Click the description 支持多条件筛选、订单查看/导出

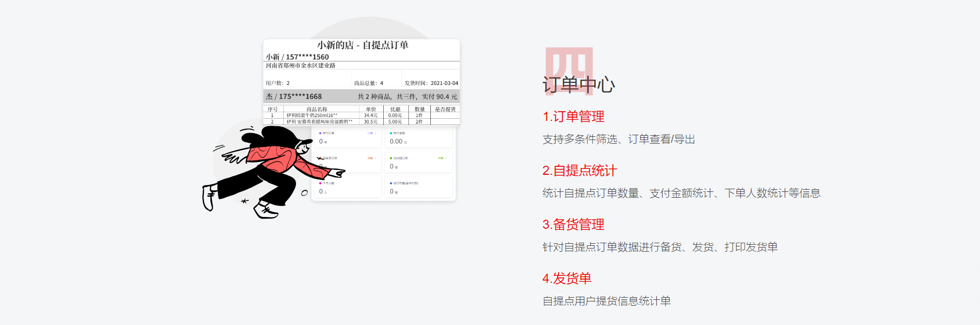click(x=619, y=140)
